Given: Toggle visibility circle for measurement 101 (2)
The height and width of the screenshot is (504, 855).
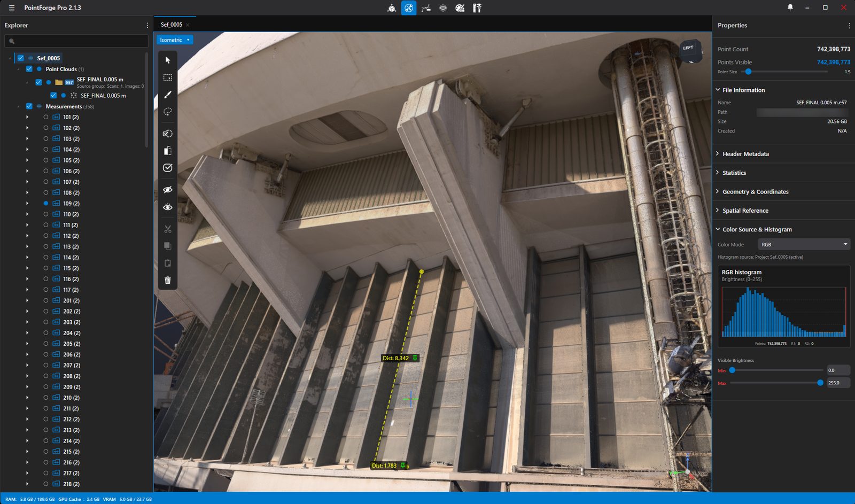Looking at the screenshot, I should pyautogui.click(x=46, y=117).
